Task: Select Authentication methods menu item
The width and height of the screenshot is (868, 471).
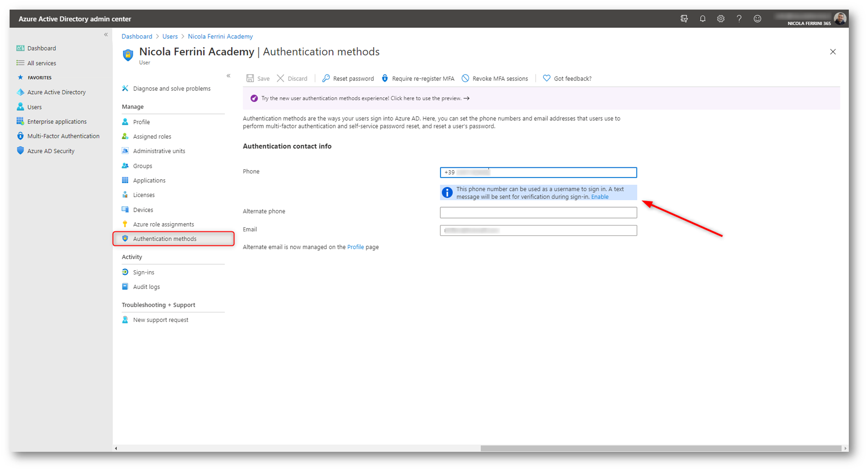Action: (173, 239)
